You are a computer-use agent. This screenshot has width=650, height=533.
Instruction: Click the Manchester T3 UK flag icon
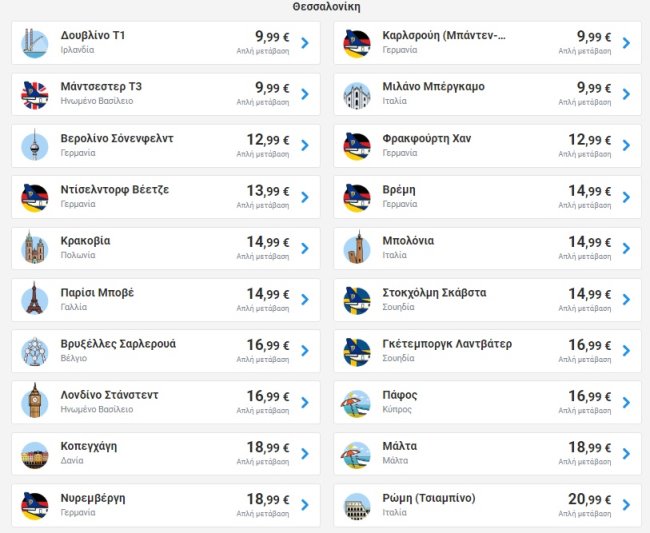click(x=35, y=94)
